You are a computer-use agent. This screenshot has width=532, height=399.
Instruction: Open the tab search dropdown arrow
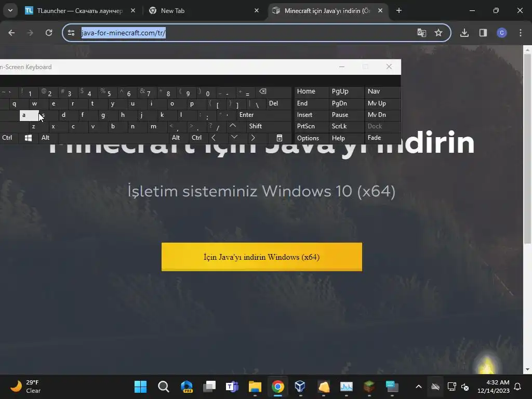pos(10,10)
